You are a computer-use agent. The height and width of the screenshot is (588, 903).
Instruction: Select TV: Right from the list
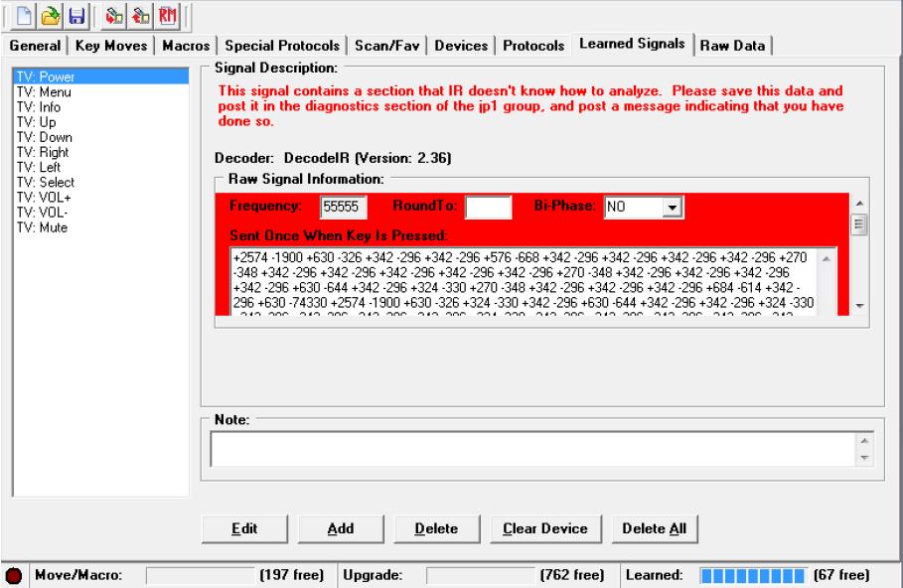[x=100, y=152]
